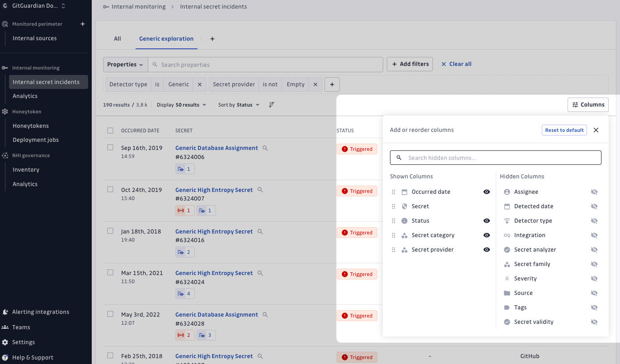
Task: Change the 'is' operator on Detector type filter
Action: 157,84
